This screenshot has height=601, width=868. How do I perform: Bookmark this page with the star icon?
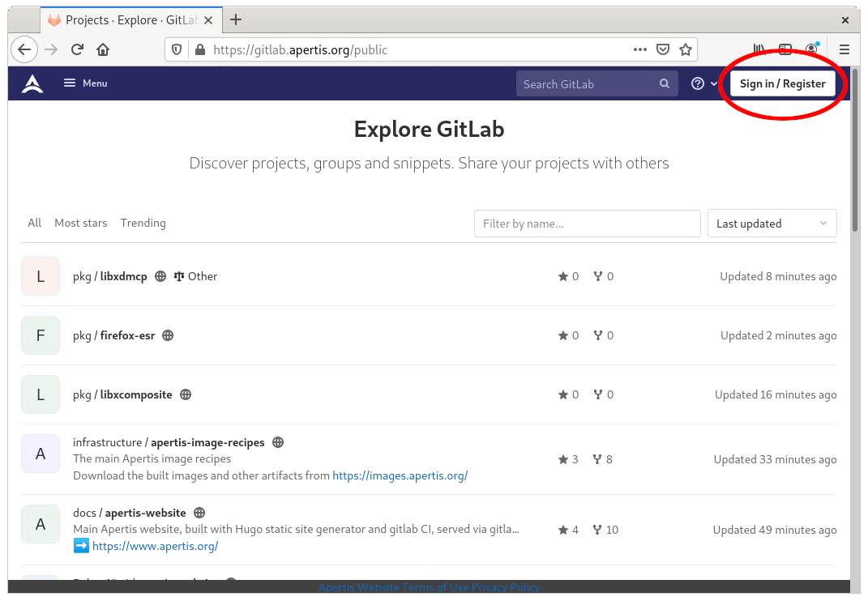pyautogui.click(x=686, y=49)
